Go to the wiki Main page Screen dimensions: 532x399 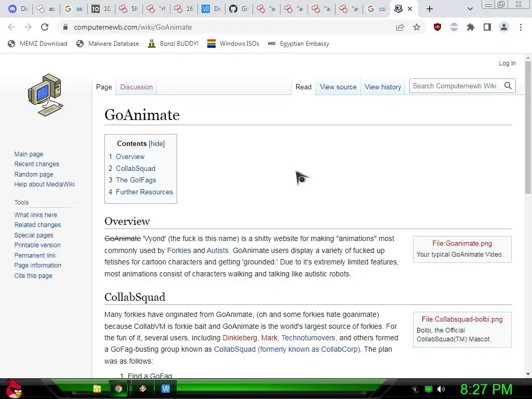point(29,154)
